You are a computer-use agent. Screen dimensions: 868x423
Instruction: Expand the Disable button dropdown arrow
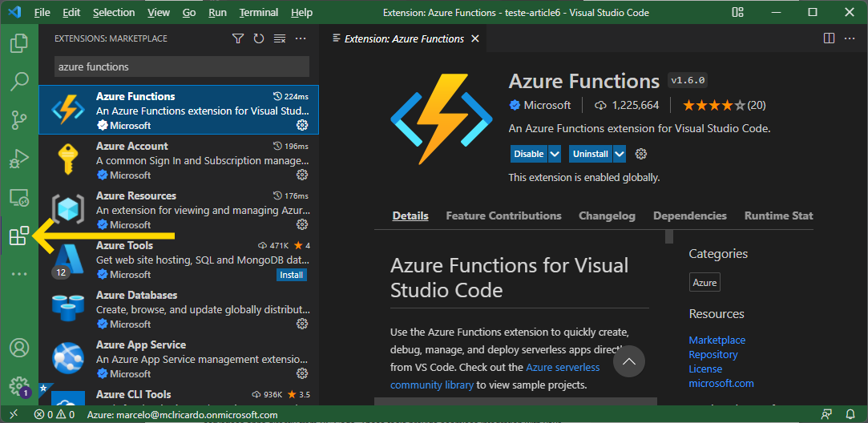click(x=555, y=154)
